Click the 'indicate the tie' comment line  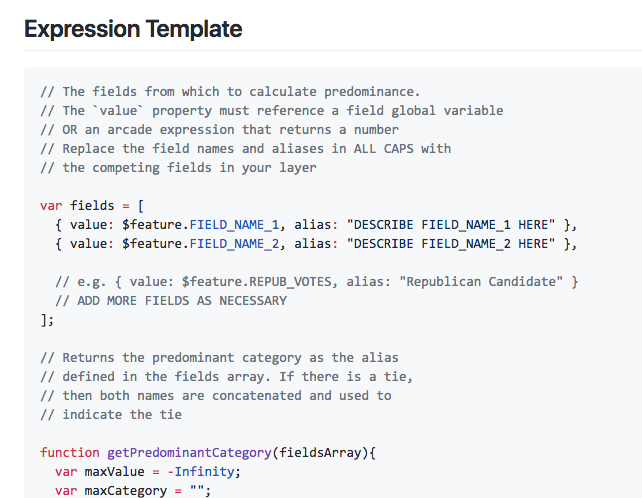[111, 414]
